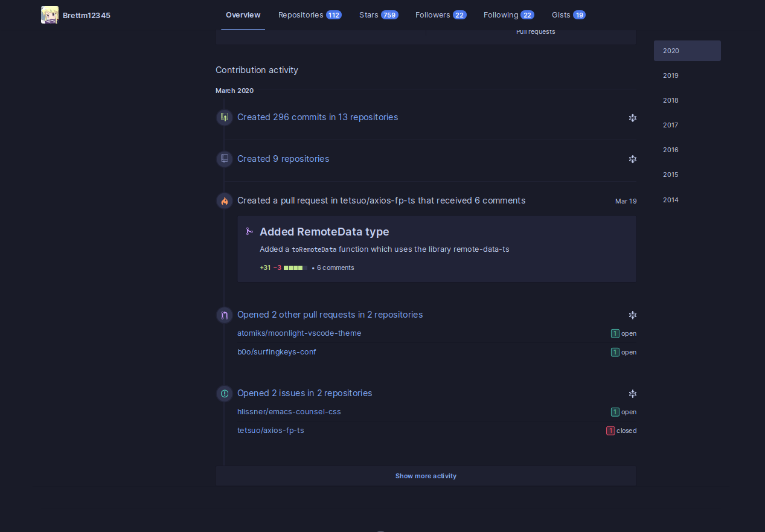
Task: Click the red "1 closed" badge beside tetsuo/axios-fp-ts
Action: pyautogui.click(x=611, y=431)
